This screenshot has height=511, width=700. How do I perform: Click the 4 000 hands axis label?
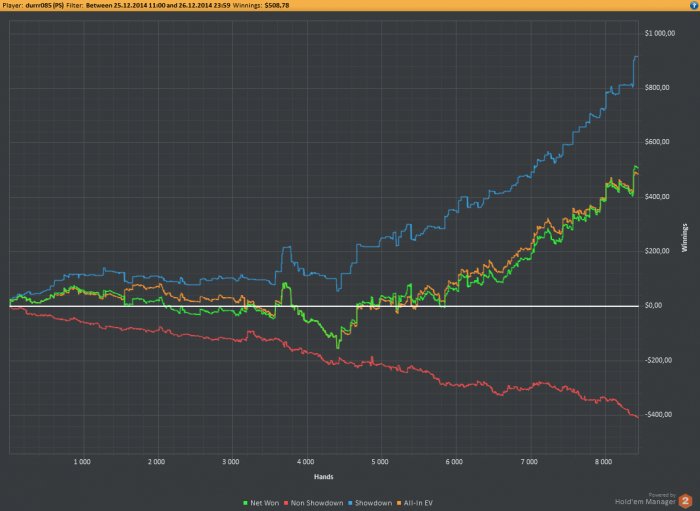[x=306, y=461]
